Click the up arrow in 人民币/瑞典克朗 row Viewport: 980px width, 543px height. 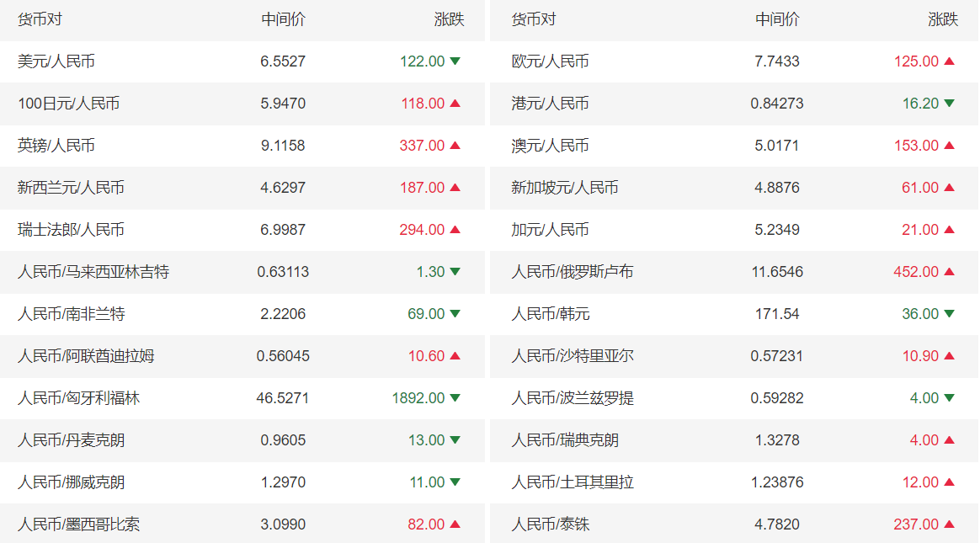[950, 440]
